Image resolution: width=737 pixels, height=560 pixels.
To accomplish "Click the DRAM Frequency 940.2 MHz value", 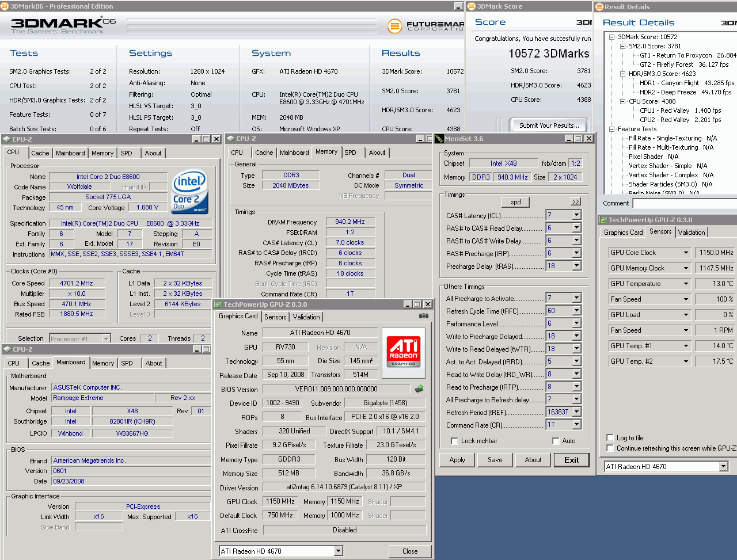I will (350, 222).
